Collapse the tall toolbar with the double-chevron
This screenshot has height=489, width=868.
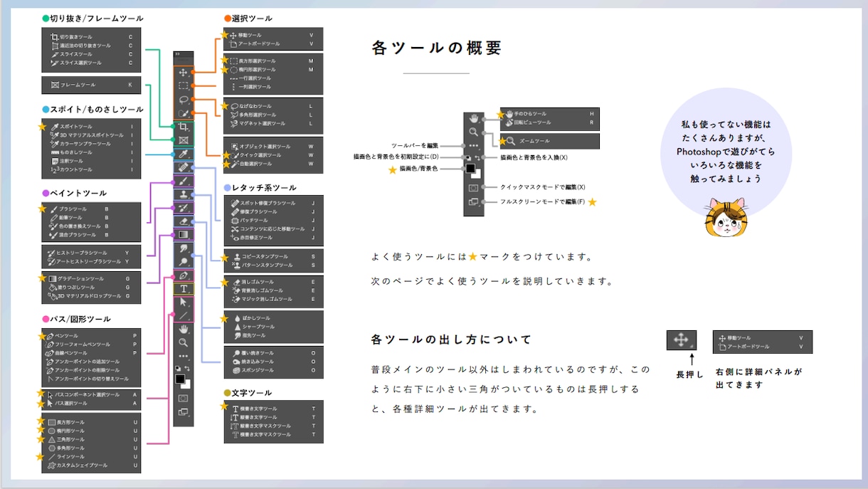(178, 53)
